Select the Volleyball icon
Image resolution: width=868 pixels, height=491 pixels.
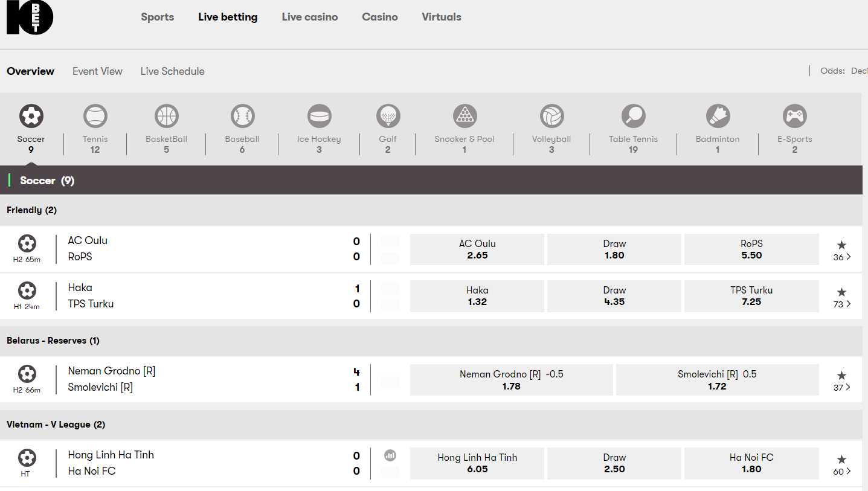click(551, 115)
